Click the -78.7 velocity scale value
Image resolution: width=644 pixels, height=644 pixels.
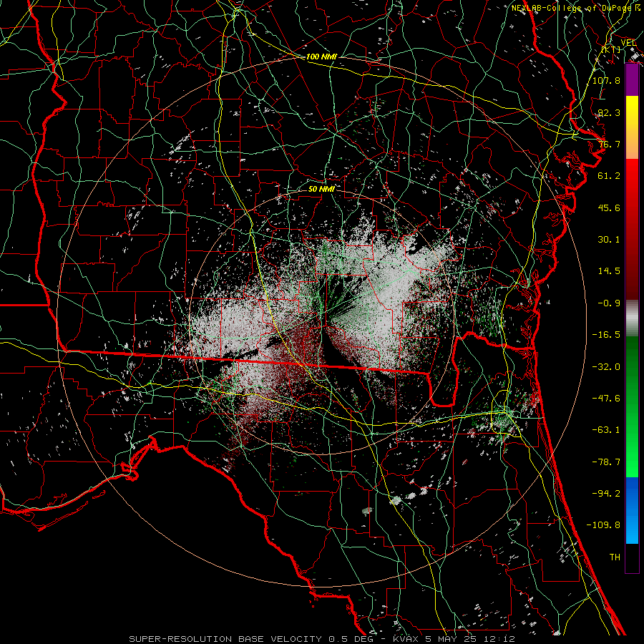pyautogui.click(x=606, y=462)
